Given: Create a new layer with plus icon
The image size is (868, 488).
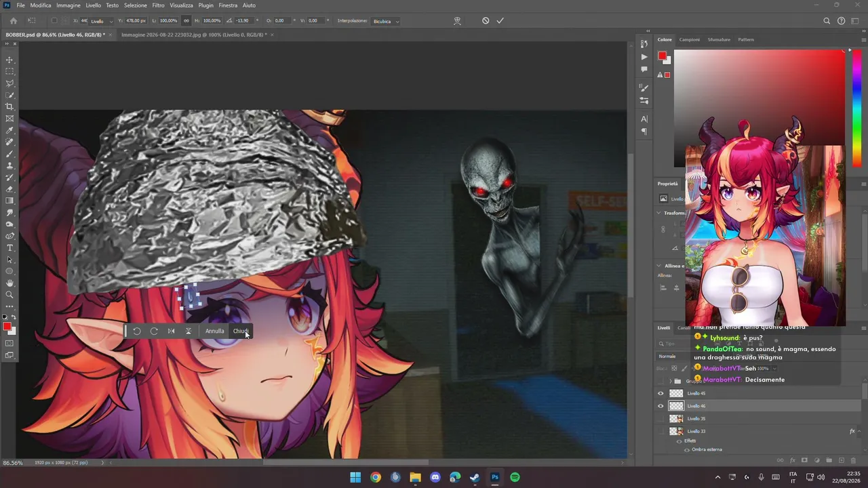Looking at the screenshot, I should tap(842, 461).
